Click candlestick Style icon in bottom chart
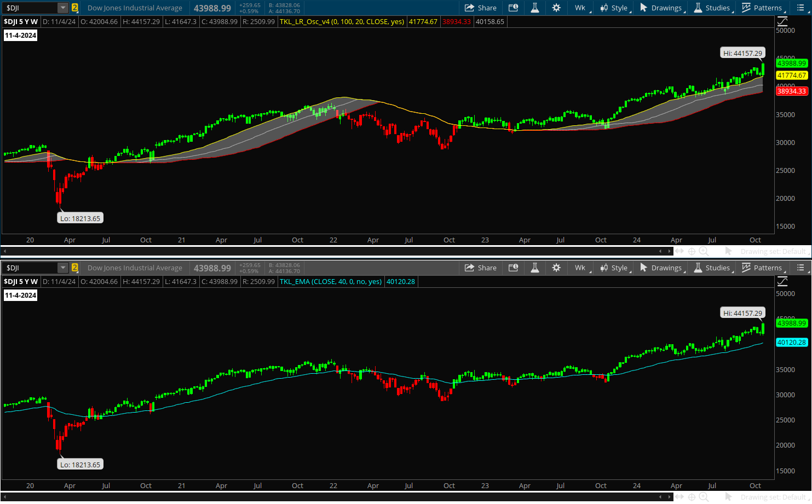The image size is (812, 504). (604, 268)
